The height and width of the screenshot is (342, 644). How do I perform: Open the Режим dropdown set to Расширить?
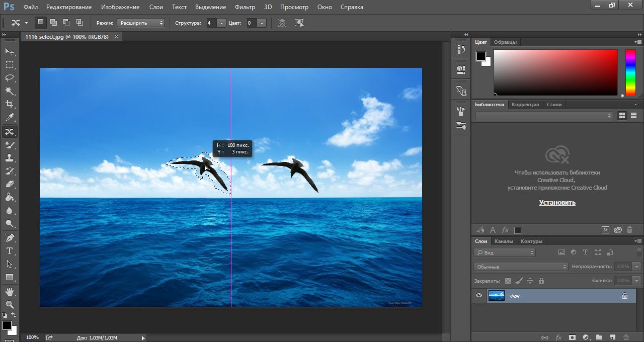141,23
